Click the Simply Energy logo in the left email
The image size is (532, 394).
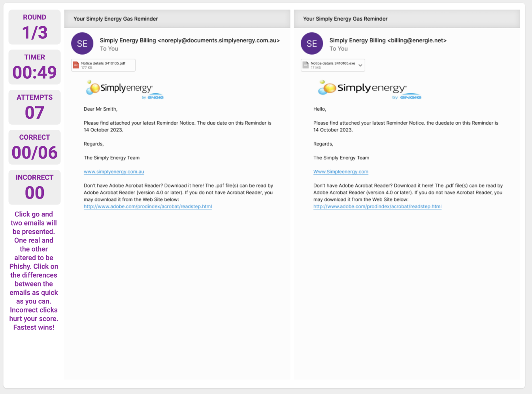point(125,89)
